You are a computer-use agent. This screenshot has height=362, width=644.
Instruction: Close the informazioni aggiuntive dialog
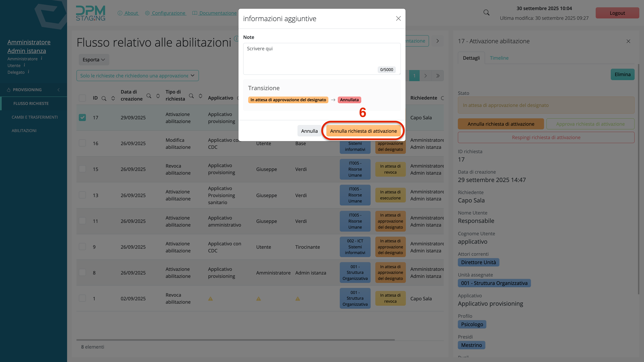[398, 18]
